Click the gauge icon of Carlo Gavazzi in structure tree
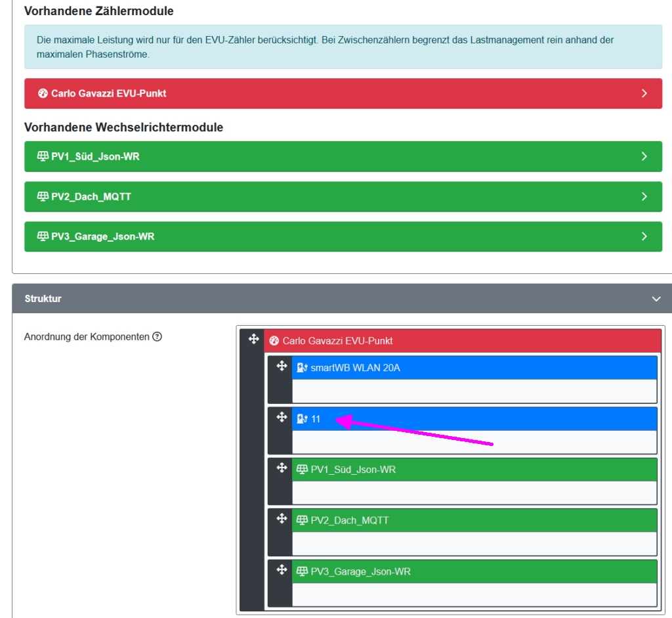 tap(274, 341)
